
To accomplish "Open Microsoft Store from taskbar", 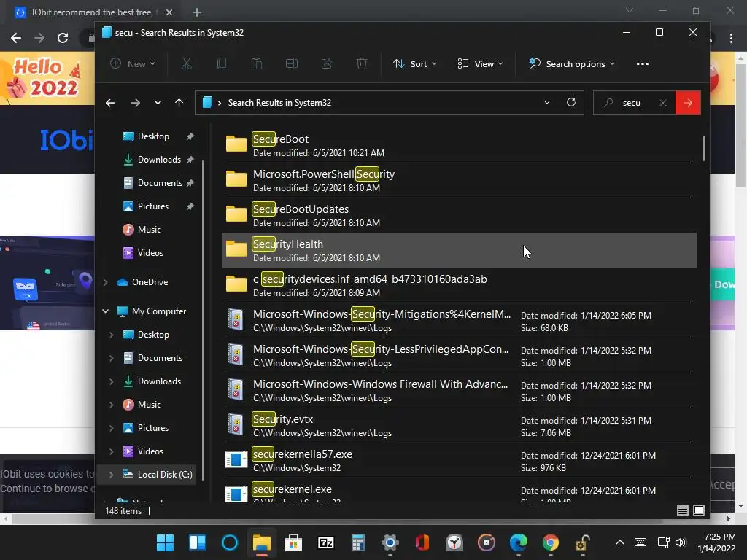I will click(x=293, y=542).
